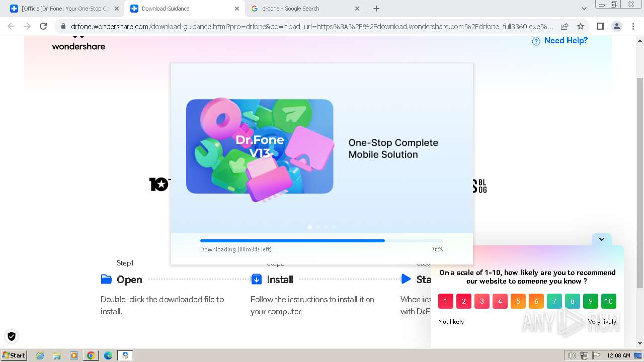Click One-Stop Complete Mobile Solution text
The image size is (644, 362).
coord(393,148)
